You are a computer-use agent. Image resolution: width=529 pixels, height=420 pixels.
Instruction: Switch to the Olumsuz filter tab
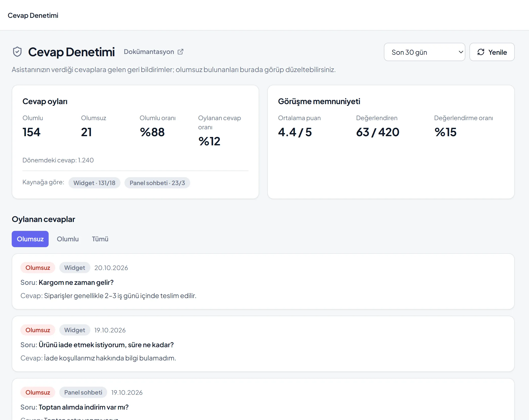(30, 239)
